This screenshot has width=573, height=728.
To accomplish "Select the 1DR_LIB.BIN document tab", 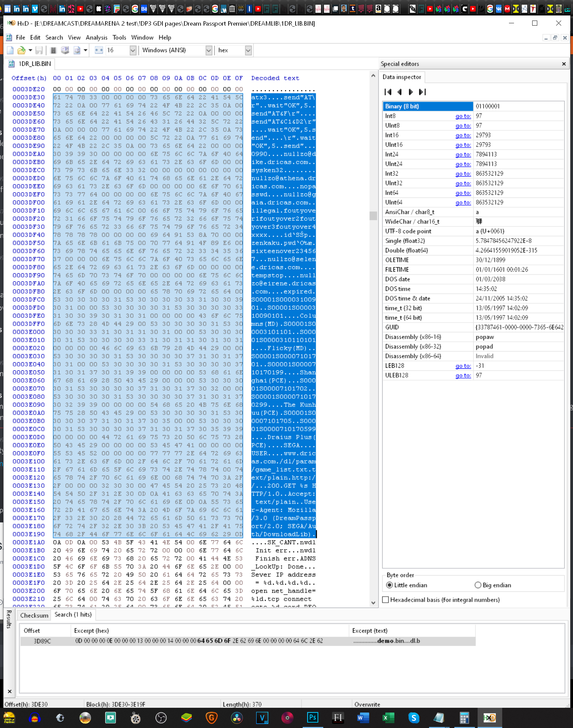I will coord(30,64).
